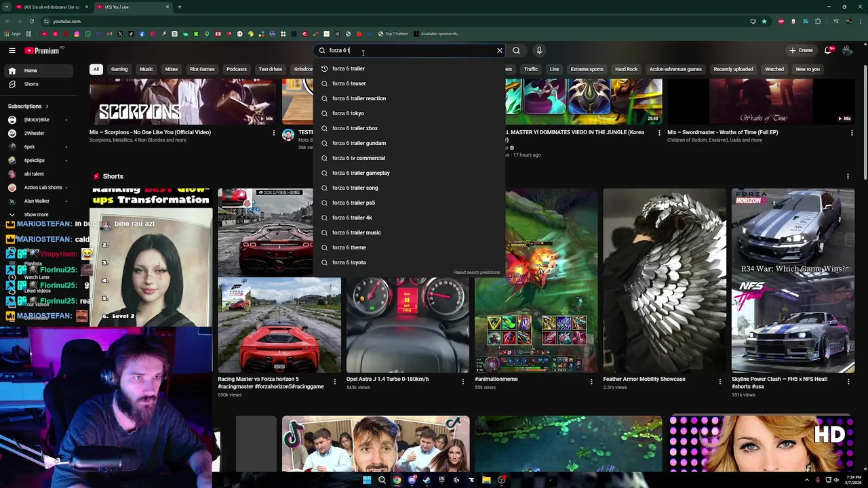The image size is (868, 488).
Task: Open more options for Swordmaster mix
Action: (852, 133)
